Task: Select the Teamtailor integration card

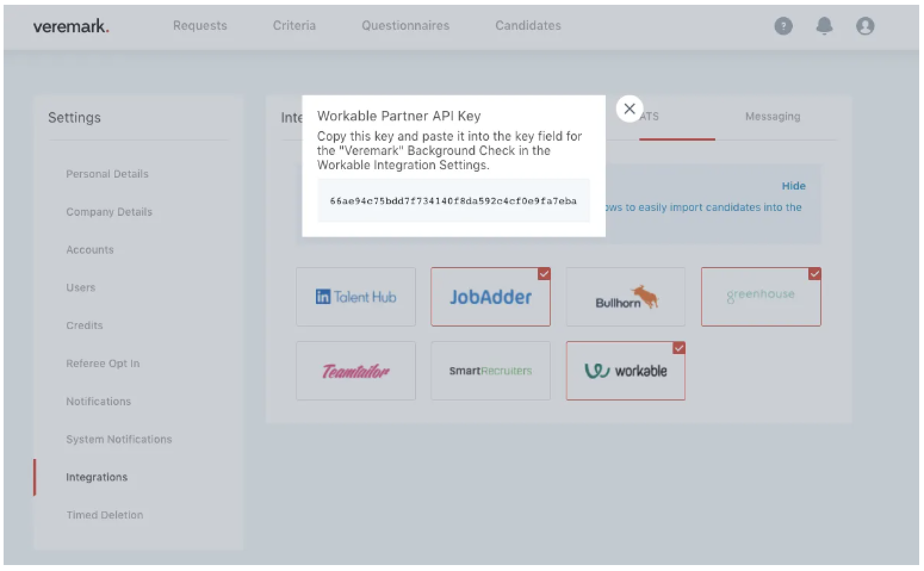Action: pyautogui.click(x=356, y=371)
